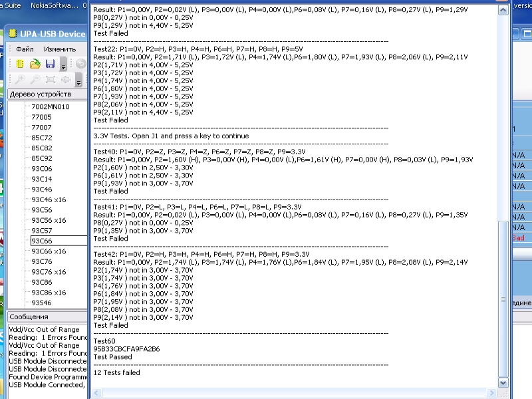The height and width of the screenshot is (399, 532).
Task: Click the zoom in magnifier icon
Action: pyautogui.click(x=19, y=79)
